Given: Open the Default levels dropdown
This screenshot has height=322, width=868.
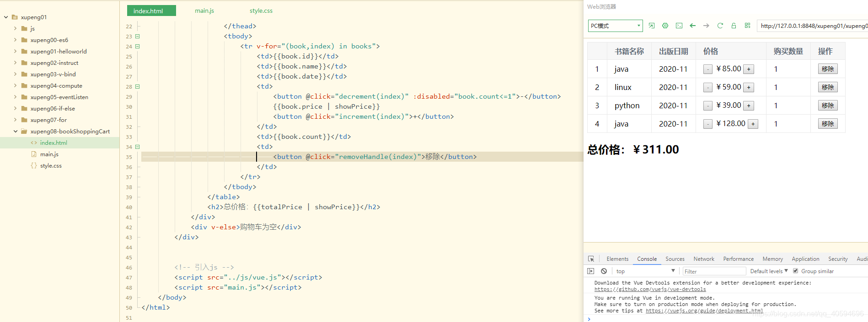Looking at the screenshot, I should (x=769, y=271).
